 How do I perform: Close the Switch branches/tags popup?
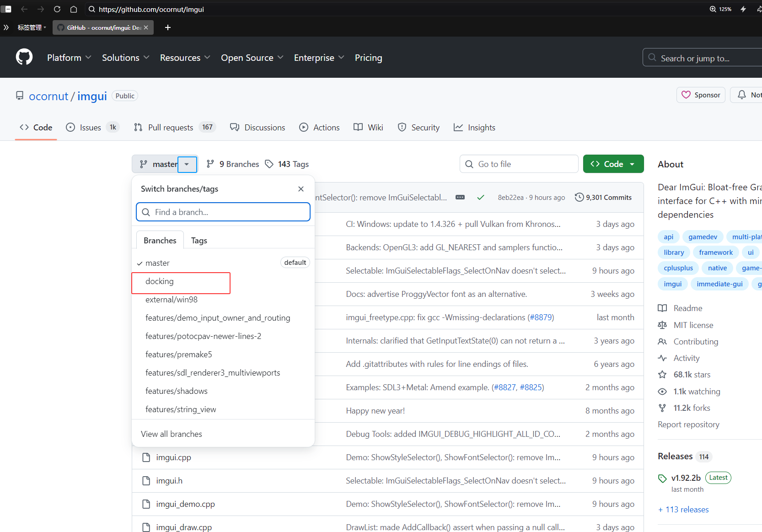click(x=301, y=189)
